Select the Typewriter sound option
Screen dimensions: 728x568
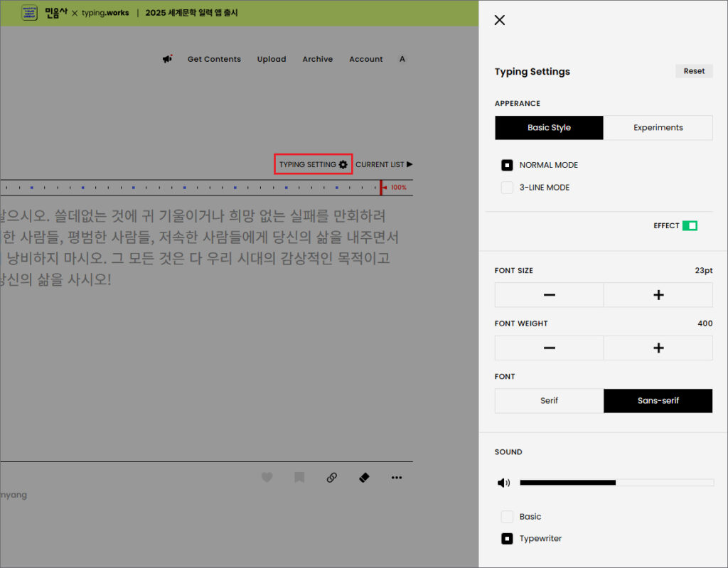507,539
